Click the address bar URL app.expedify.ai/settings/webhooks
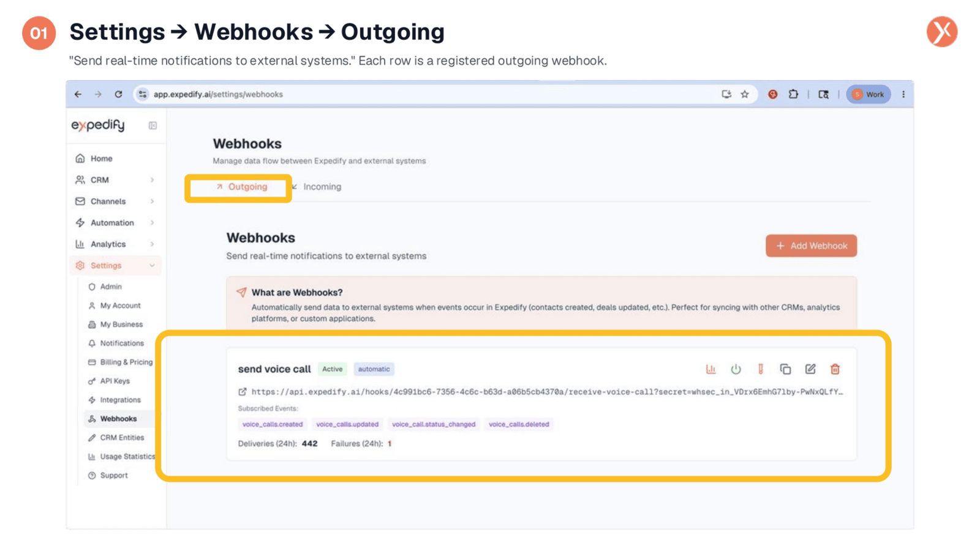The height and width of the screenshot is (551, 980). pos(218,94)
